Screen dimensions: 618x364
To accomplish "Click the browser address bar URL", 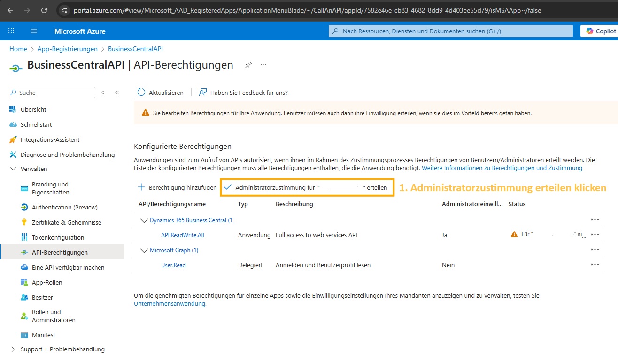I will [307, 10].
